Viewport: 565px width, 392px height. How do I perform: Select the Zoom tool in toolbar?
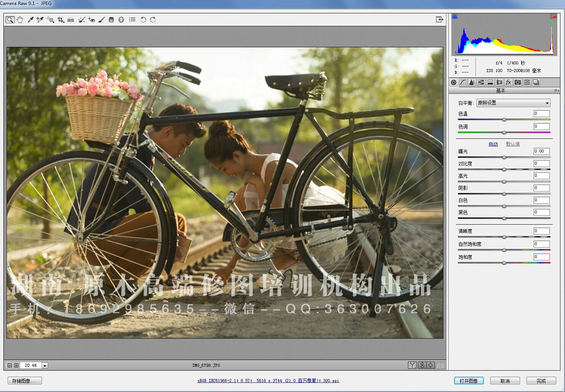pos(10,20)
